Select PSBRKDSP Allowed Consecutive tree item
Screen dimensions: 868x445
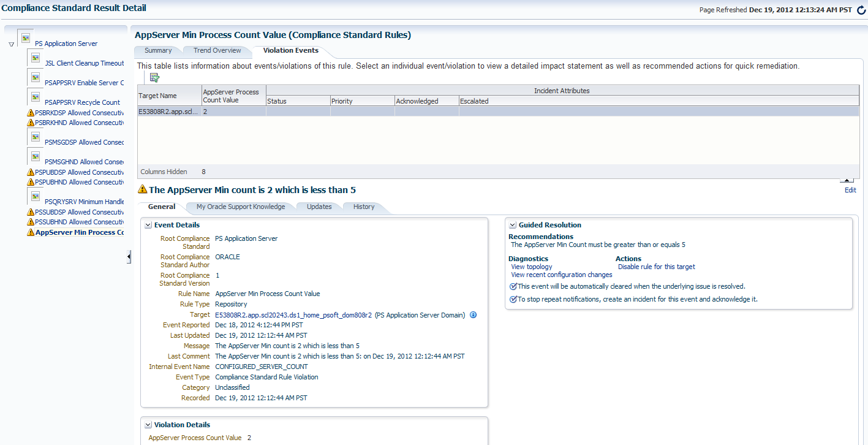(80, 113)
